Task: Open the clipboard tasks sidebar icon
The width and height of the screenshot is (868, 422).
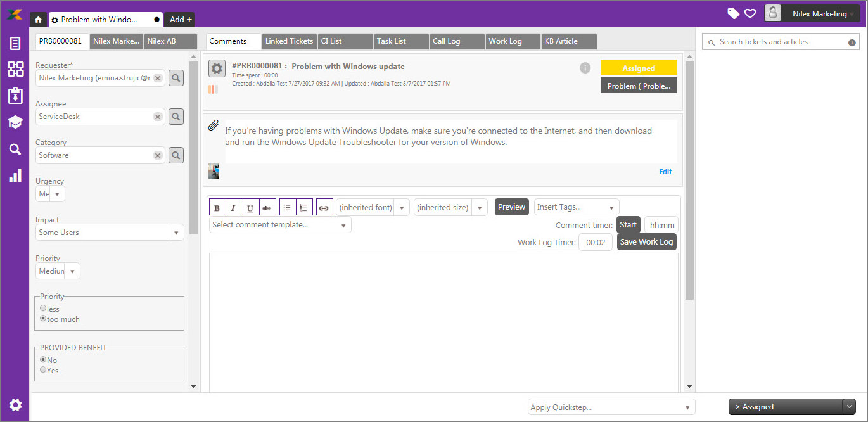Action: click(15, 96)
